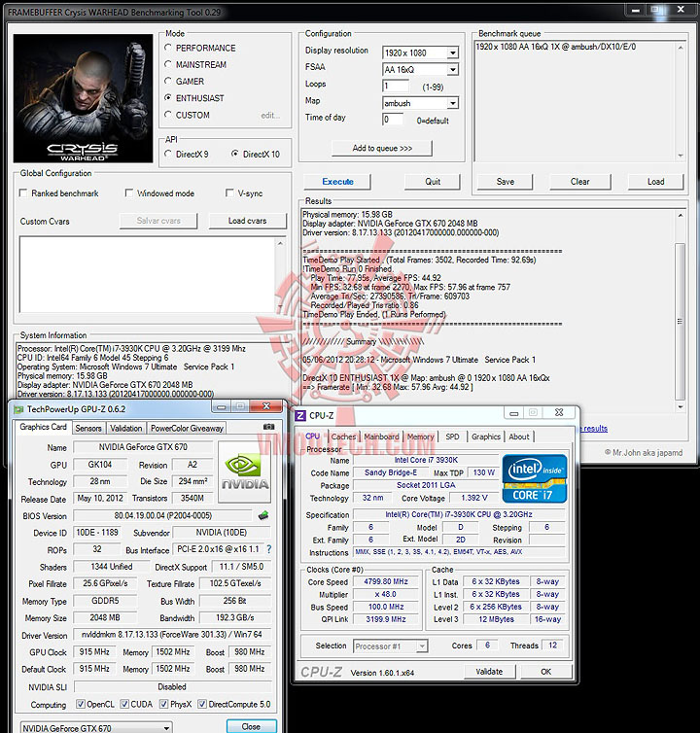The width and height of the screenshot is (700, 733).
Task: Click Execute button to run benchmark
Action: pos(337,182)
